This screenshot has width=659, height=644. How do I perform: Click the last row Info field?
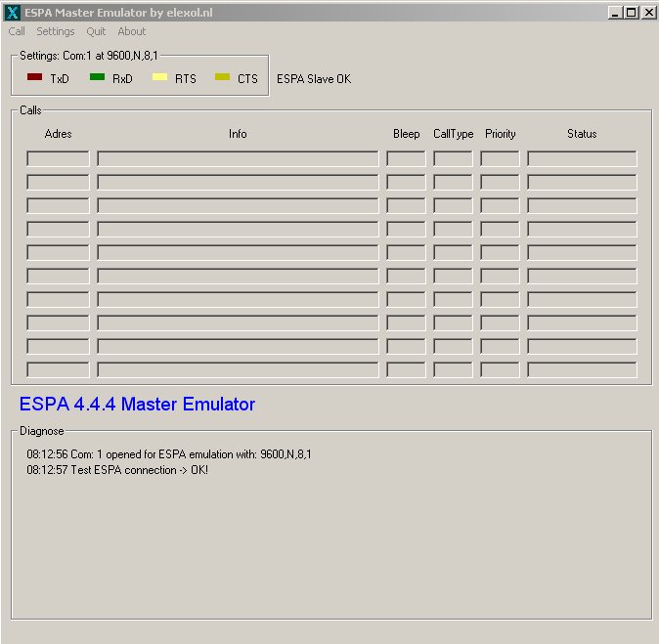tap(238, 370)
